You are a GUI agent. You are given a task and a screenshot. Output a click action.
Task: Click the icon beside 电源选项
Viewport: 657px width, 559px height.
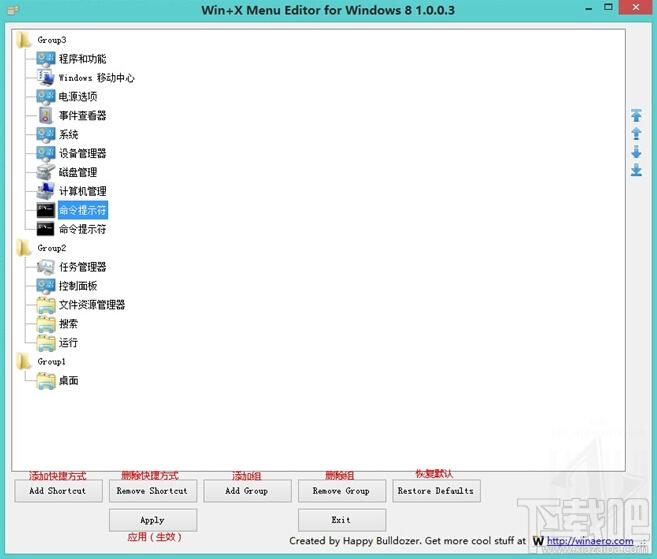[46, 97]
